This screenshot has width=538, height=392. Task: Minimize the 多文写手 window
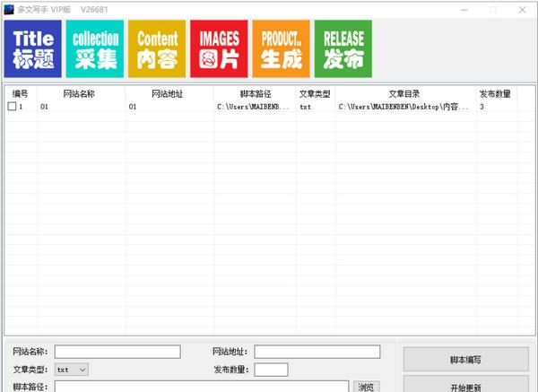point(464,10)
